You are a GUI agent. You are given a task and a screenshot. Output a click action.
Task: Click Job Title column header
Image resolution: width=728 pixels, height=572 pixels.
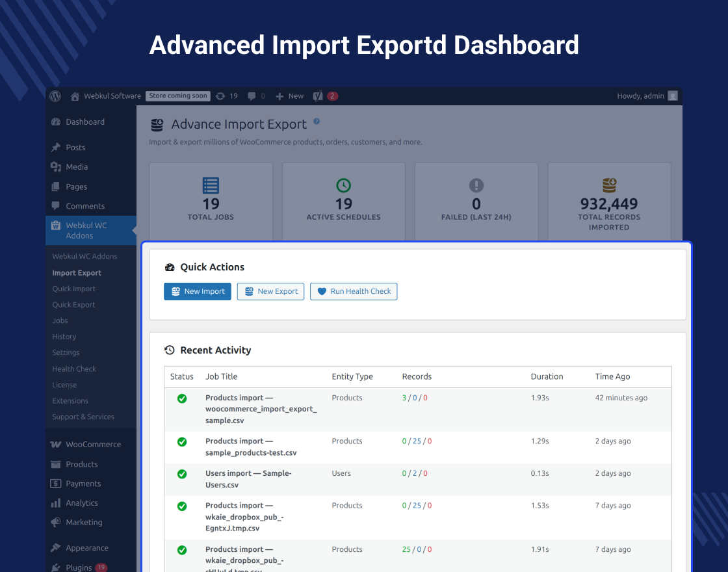221,376
